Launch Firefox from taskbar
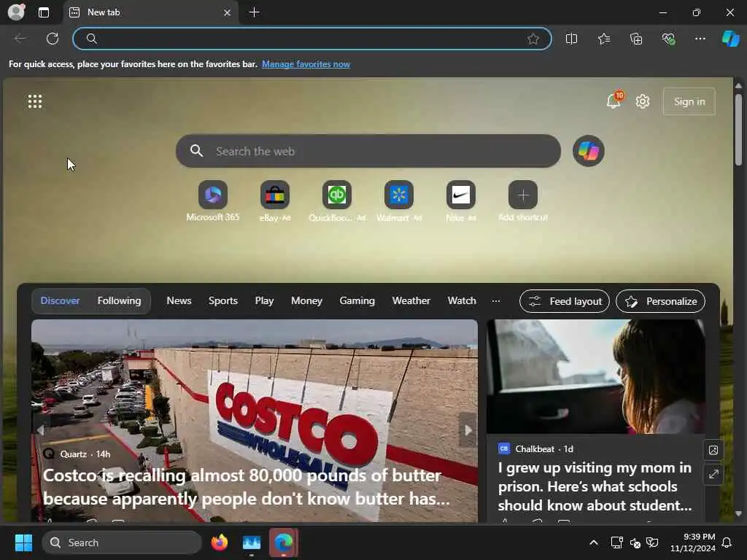 pos(219,542)
